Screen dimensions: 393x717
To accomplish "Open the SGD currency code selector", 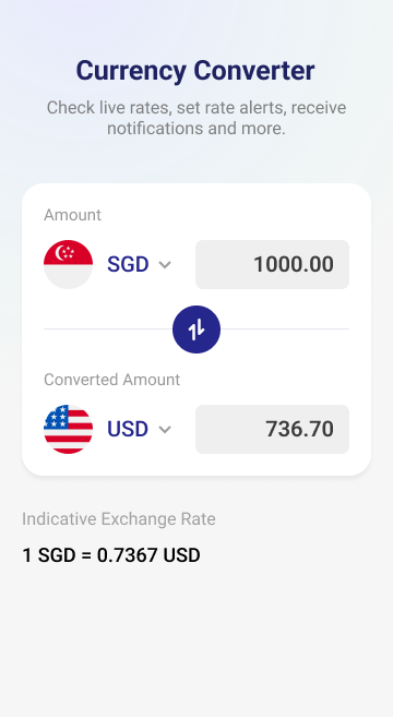I will tap(128, 264).
